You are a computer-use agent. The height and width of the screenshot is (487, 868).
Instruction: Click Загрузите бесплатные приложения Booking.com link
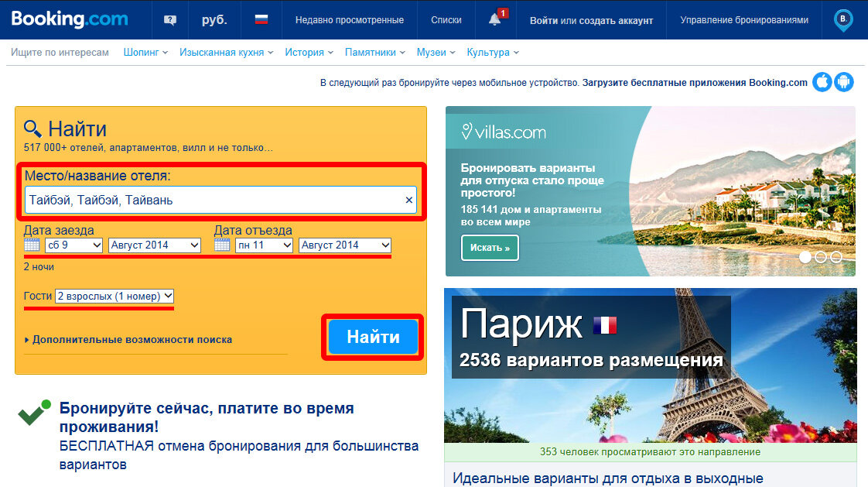695,83
